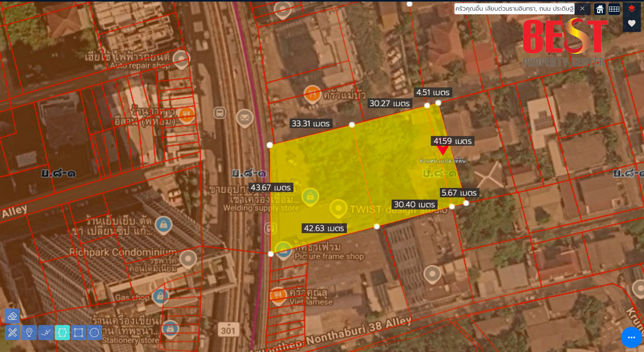Click the location search input field
Image resolution: width=644 pixels, height=352 pixels.
(514, 9)
